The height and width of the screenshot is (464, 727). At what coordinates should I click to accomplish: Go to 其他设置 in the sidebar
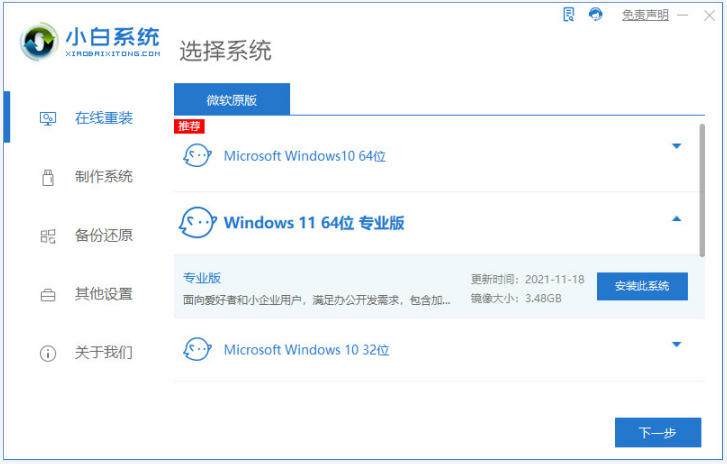coord(103,295)
